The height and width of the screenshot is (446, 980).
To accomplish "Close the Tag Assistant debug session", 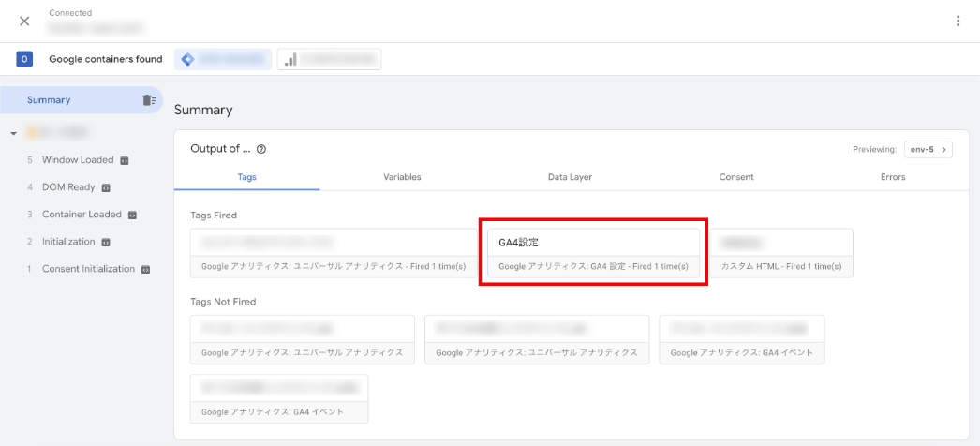I will pos(24,22).
